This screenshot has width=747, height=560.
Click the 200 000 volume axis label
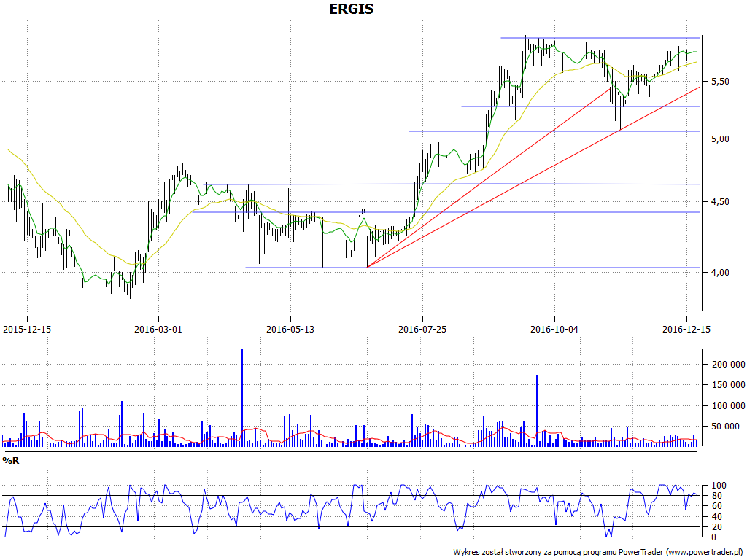tap(729, 365)
